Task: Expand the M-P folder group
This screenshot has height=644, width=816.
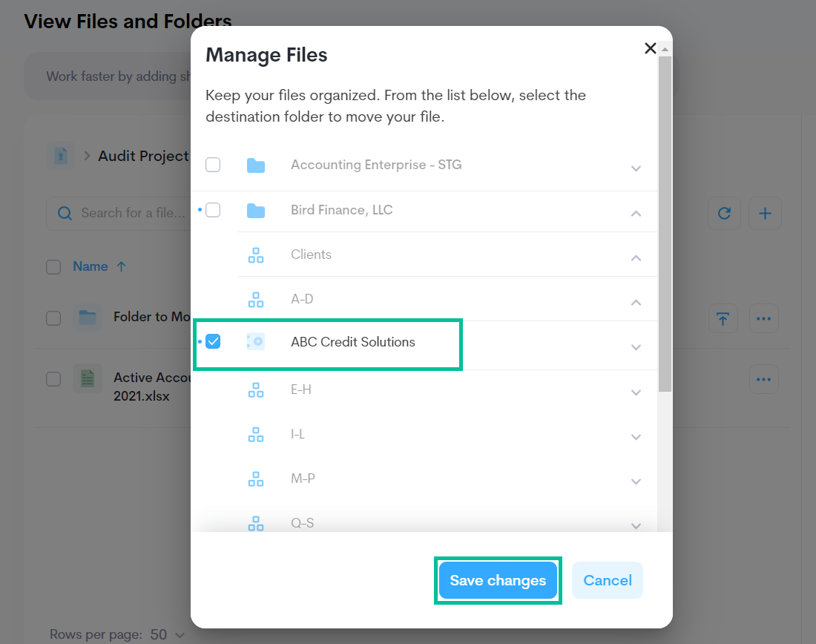Action: [636, 481]
